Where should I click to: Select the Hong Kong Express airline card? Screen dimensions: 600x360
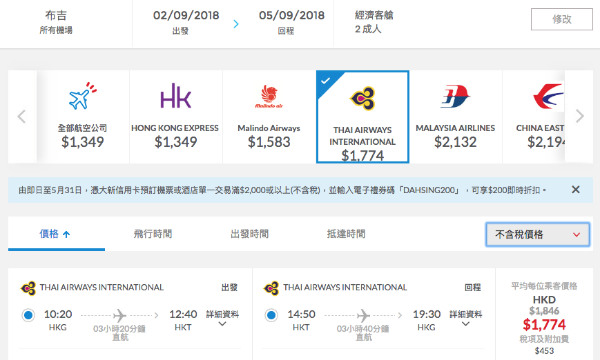pyautogui.click(x=176, y=117)
